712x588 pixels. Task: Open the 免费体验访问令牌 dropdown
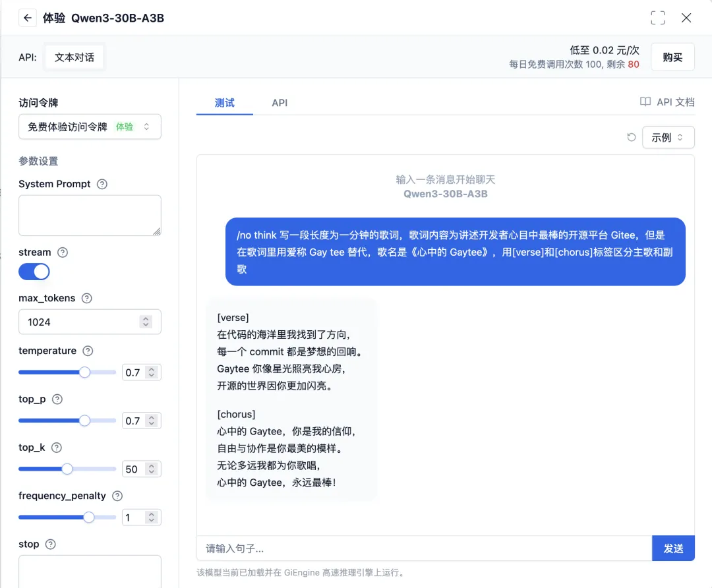pyautogui.click(x=90, y=127)
